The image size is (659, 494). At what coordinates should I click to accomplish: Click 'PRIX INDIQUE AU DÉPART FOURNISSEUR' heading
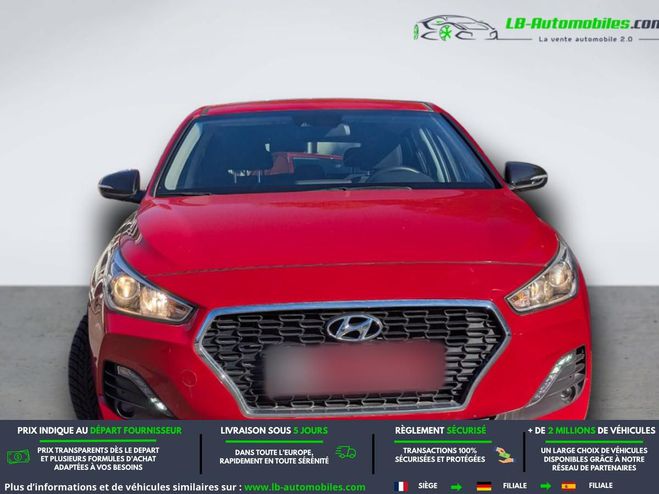100,431
